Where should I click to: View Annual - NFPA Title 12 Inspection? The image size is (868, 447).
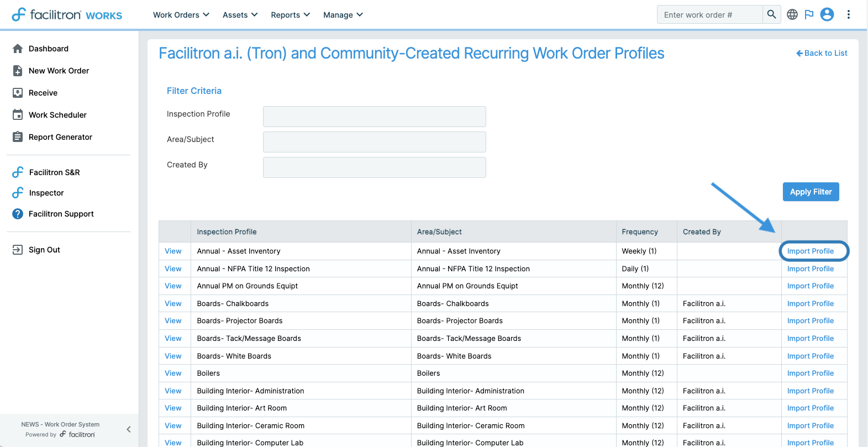pos(173,269)
